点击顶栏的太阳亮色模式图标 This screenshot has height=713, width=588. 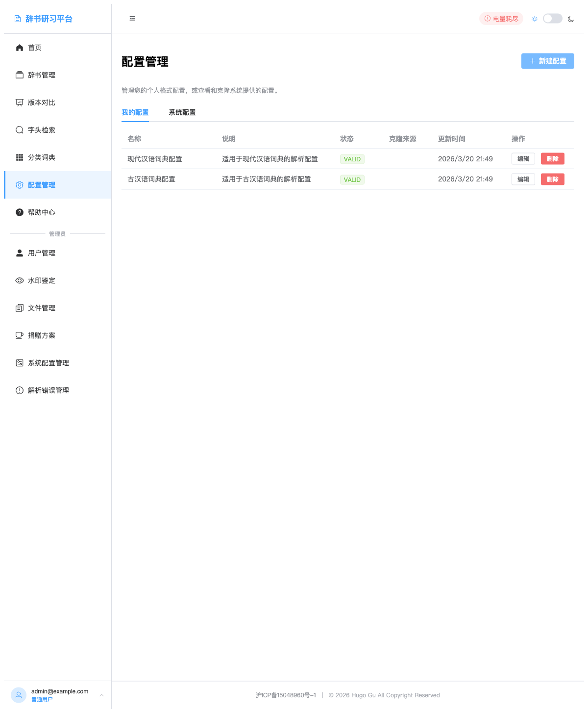point(534,19)
